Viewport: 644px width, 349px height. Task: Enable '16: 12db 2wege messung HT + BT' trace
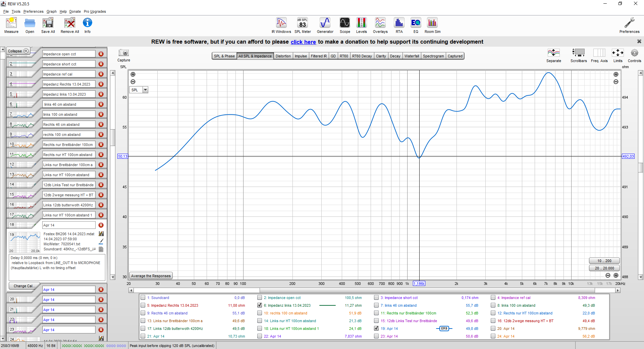493,321
